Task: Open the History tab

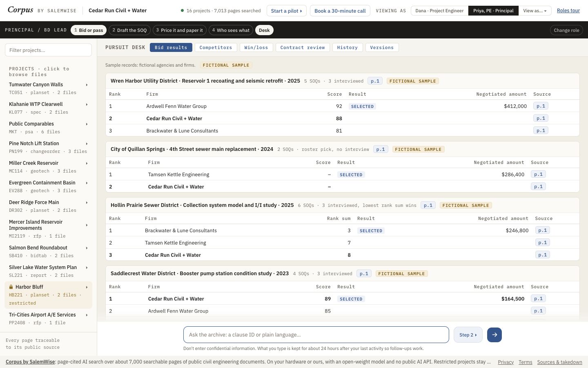Action: (347, 47)
